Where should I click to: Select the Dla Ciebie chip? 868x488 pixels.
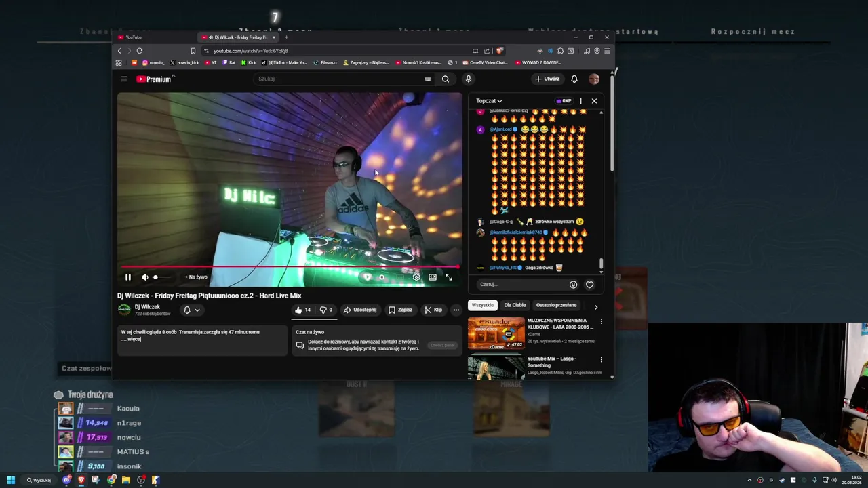tap(515, 305)
